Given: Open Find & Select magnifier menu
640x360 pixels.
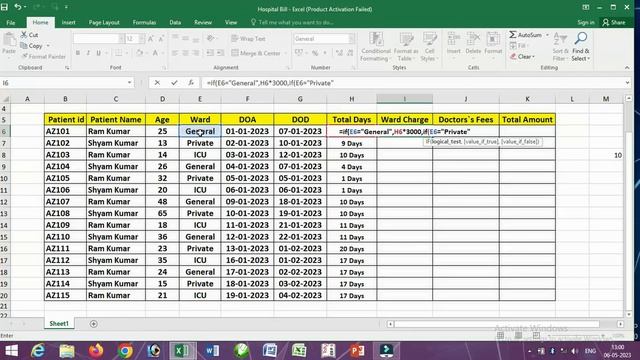Looking at the screenshot, I should (580, 47).
